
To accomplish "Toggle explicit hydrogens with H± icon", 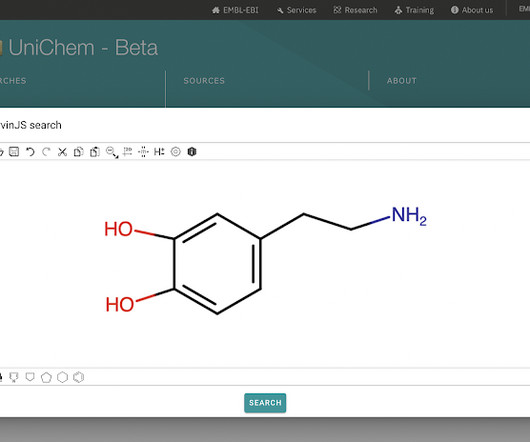I will pyautogui.click(x=159, y=152).
